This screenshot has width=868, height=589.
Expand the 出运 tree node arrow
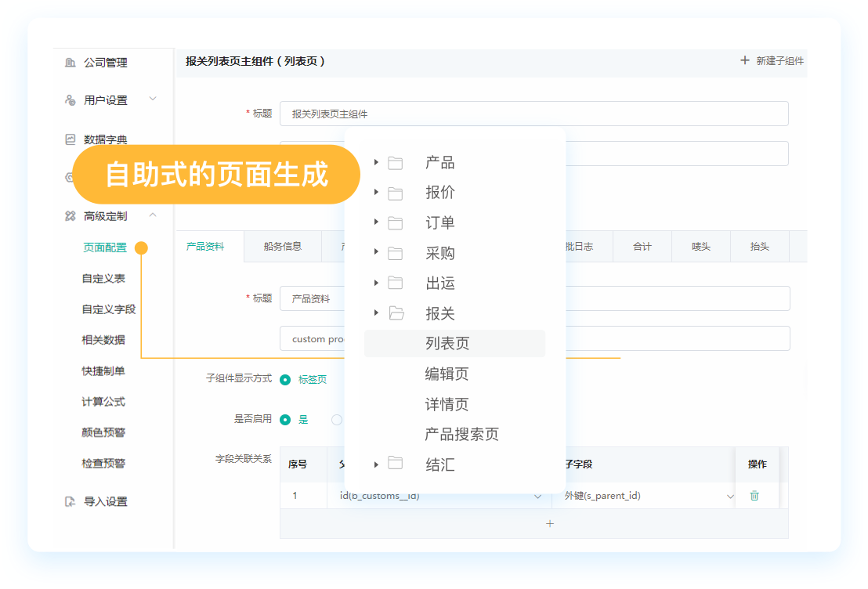[376, 283]
